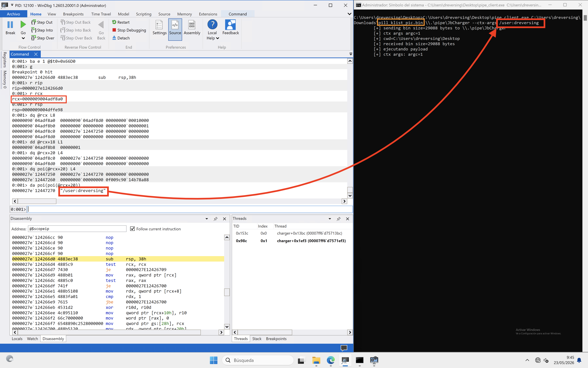This screenshot has height=368, width=588.
Task: Switch to the Locals tab
Action: pyautogui.click(x=17, y=339)
